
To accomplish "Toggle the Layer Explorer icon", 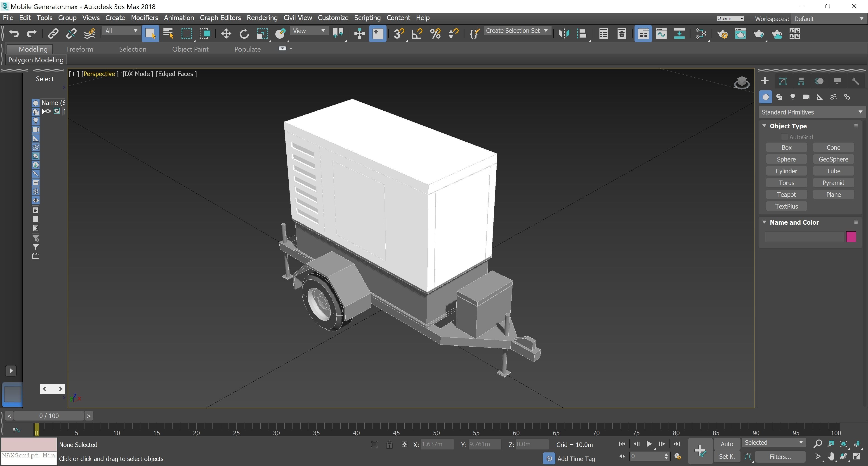I will coord(622,33).
